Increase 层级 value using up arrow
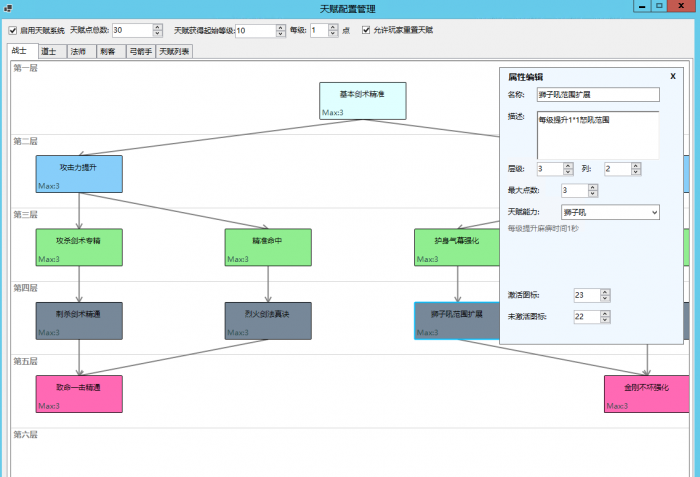Image resolution: width=700 pixels, height=477 pixels. 568,166
